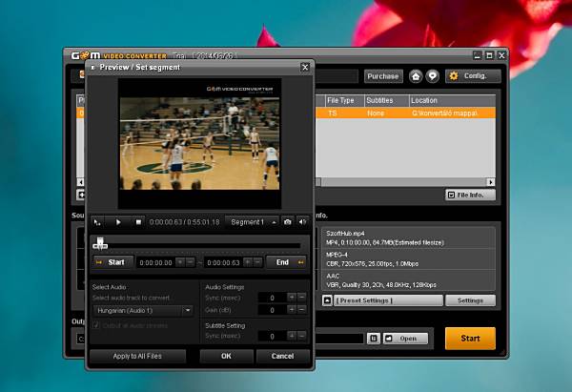
Task: Click the start time field 0:00:00.00
Action: click(155, 263)
